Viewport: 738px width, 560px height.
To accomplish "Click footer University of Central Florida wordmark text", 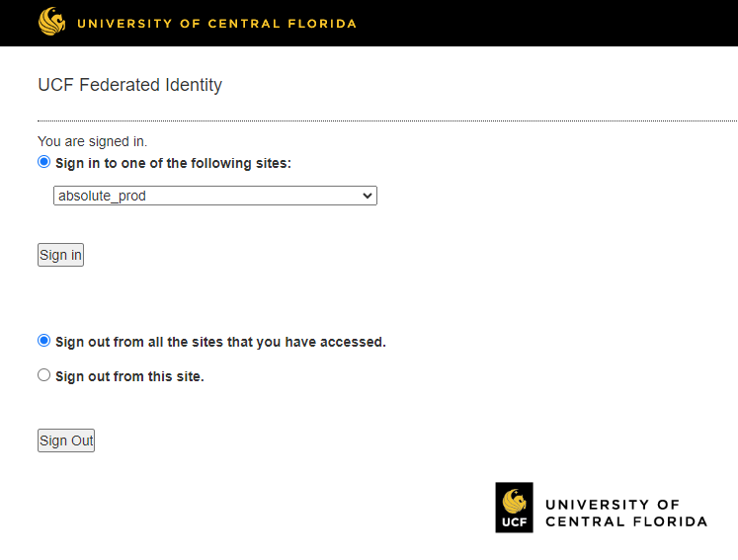I will (x=626, y=513).
